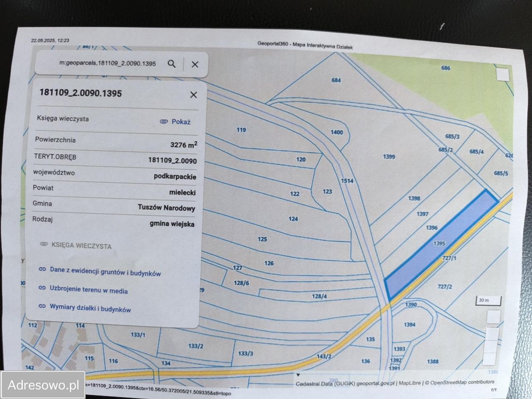Viewport: 532px width, 399px height.
Task: Click parcel 133/1 label
Action: [x=138, y=335]
